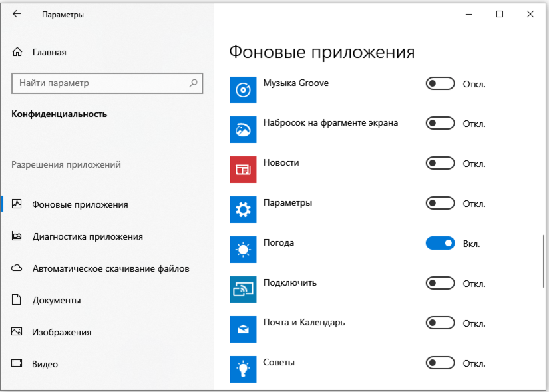
Task: Open the Главная home page
Action: click(x=49, y=52)
